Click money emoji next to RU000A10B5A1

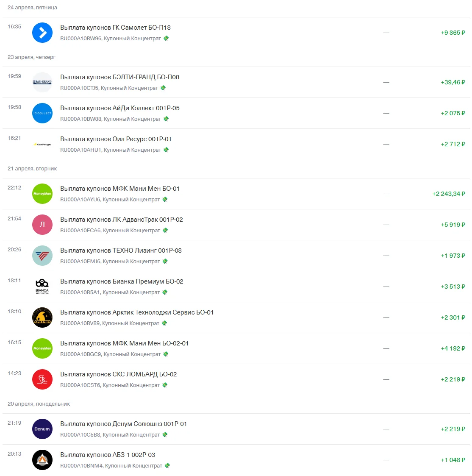pyautogui.click(x=165, y=292)
